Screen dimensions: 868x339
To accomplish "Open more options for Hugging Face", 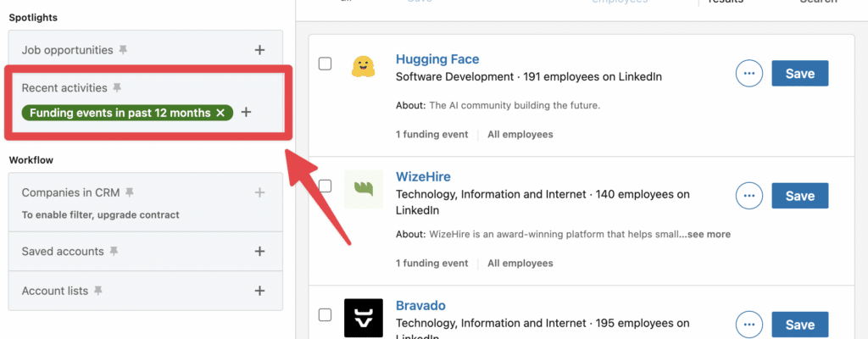I will [x=749, y=74].
